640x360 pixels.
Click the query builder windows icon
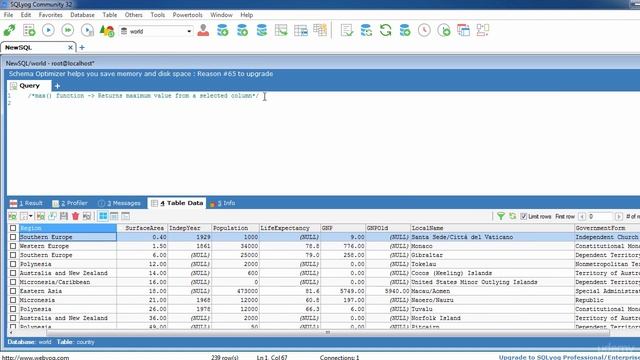(463, 30)
